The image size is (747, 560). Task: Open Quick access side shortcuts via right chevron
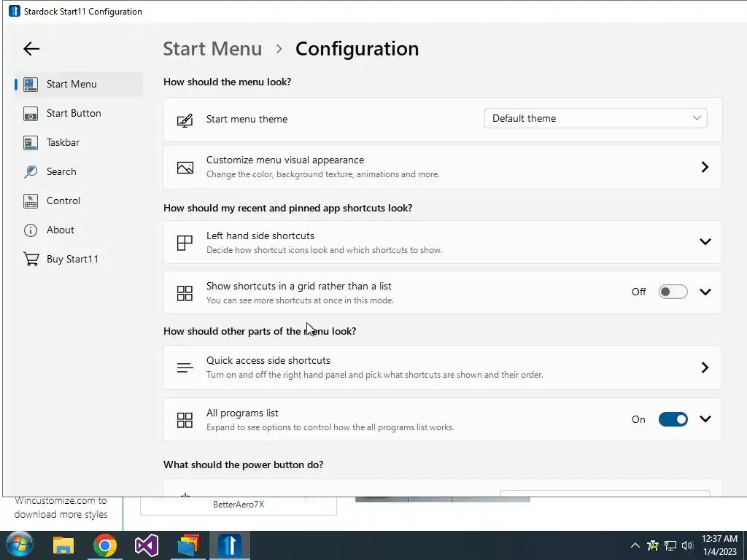coord(705,367)
